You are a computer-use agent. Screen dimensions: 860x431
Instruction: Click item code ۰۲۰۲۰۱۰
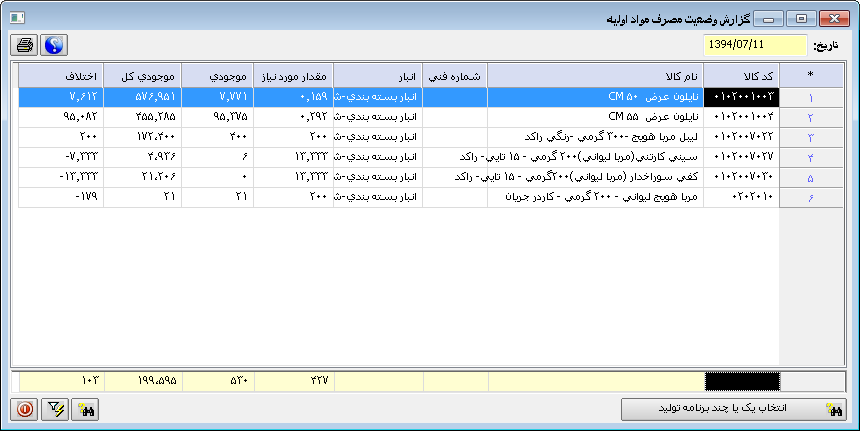tap(741, 197)
